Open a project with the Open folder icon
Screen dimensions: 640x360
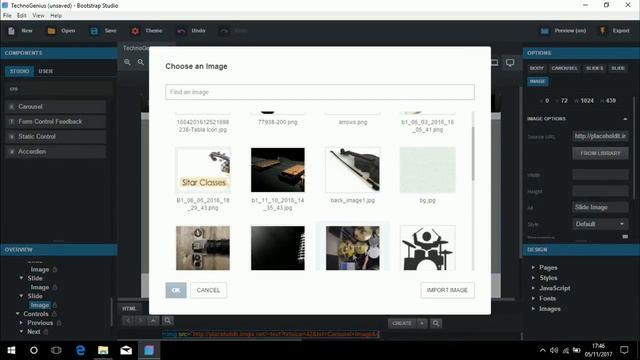pyautogui.click(x=51, y=31)
